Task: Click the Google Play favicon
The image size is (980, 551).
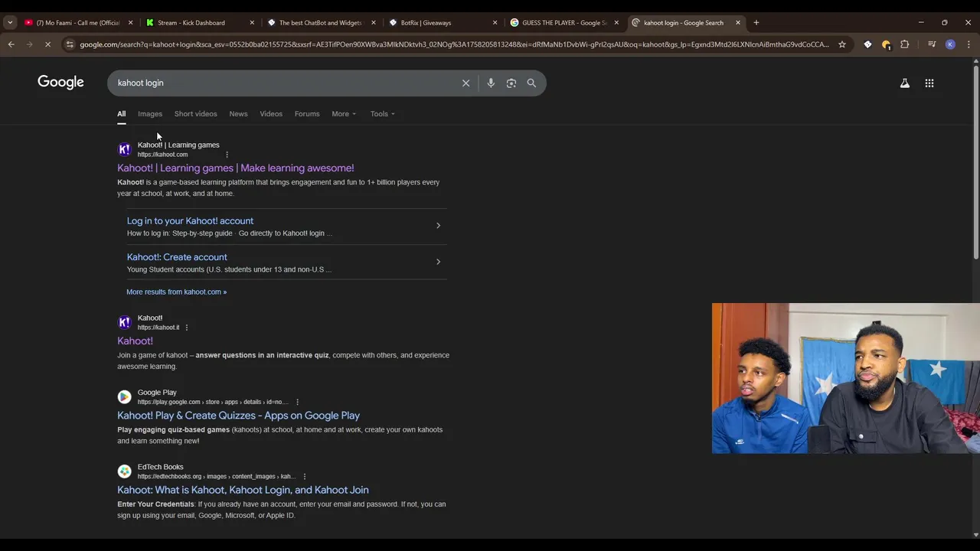Action: pyautogui.click(x=124, y=396)
